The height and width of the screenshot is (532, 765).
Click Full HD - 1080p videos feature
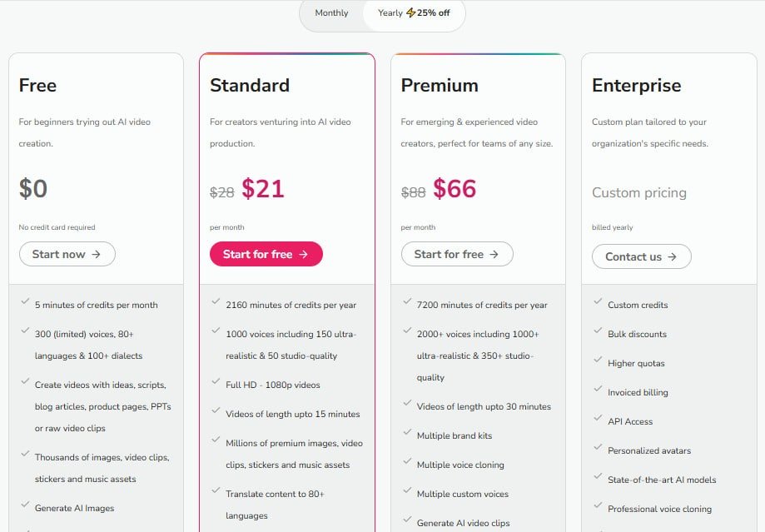(x=273, y=385)
